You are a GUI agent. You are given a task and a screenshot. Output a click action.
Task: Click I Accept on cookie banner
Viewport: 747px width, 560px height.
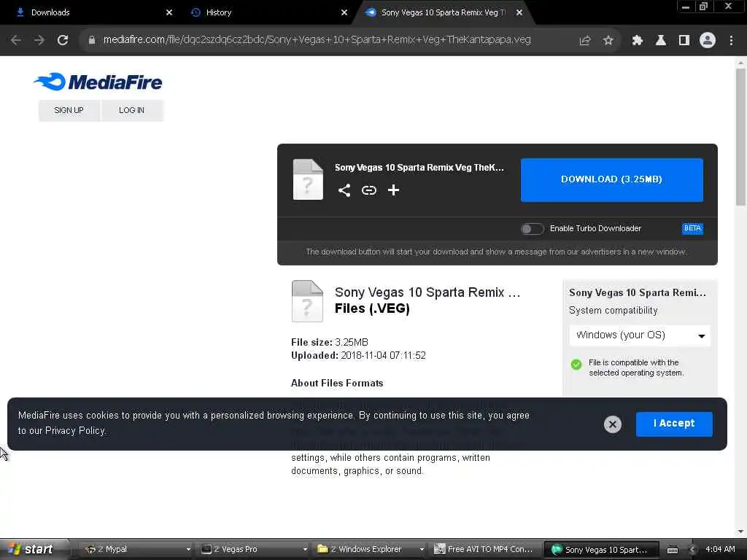pos(674,424)
